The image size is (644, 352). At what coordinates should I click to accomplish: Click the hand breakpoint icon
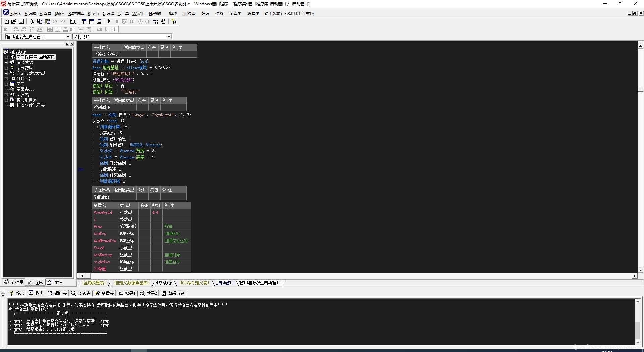[x=163, y=21]
